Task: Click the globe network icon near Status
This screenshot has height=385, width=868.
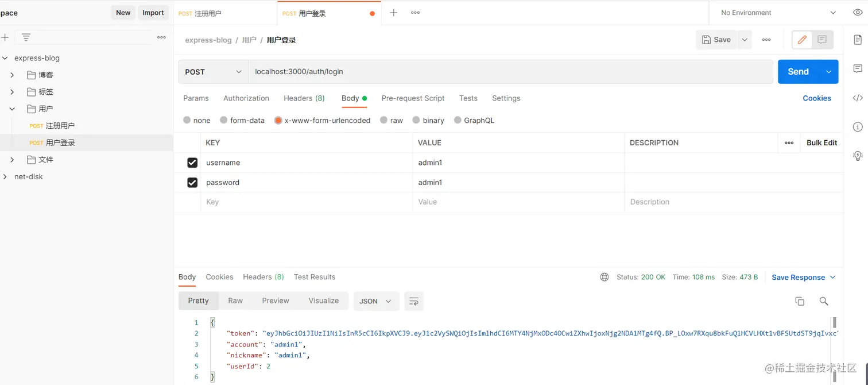Action: point(604,277)
